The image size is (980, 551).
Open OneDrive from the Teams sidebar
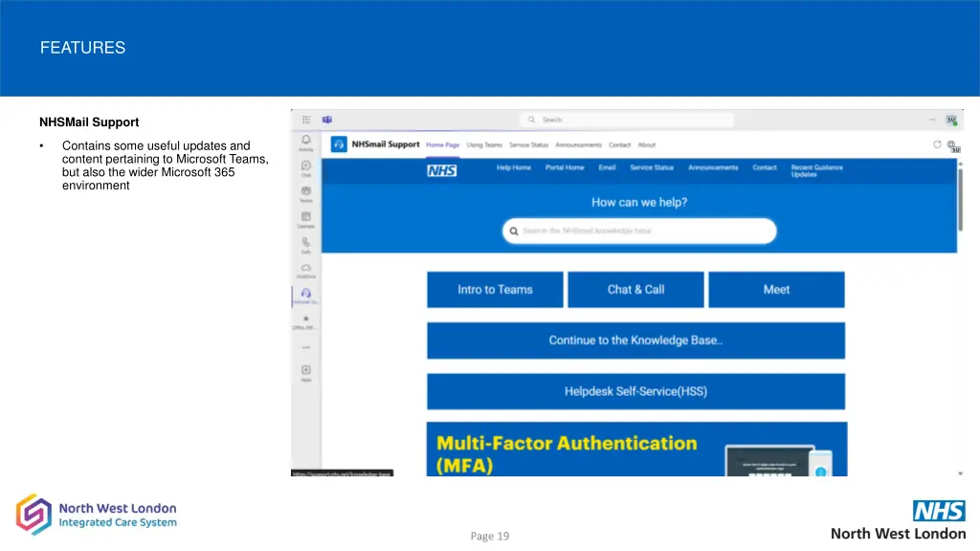[x=306, y=271]
